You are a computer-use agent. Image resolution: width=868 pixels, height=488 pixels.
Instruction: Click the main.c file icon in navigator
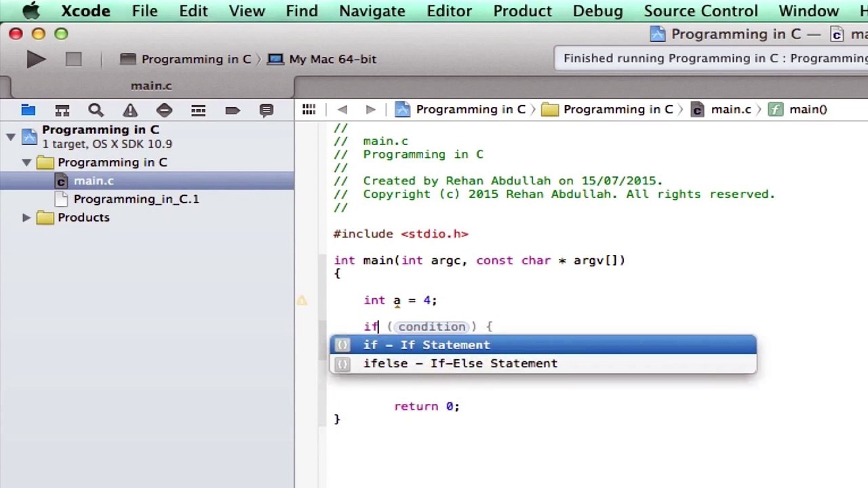pos(62,181)
